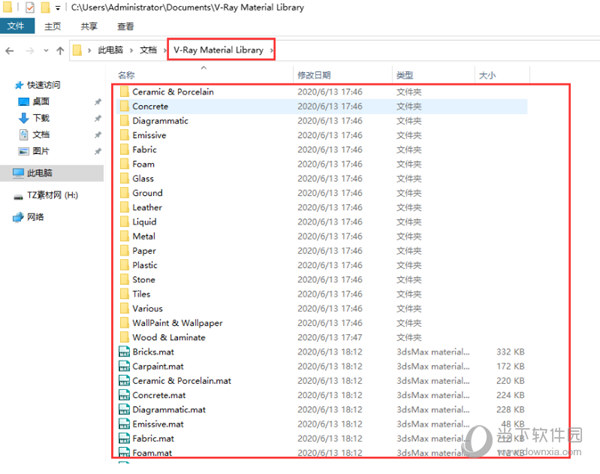Viewport: 600px width, 474px height.
Task: Open the 文件 ribbon tab
Action: point(16,26)
